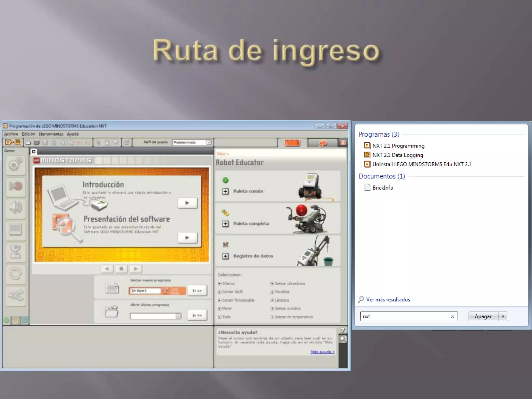Select the Wait hourglass block icon

[15, 252]
